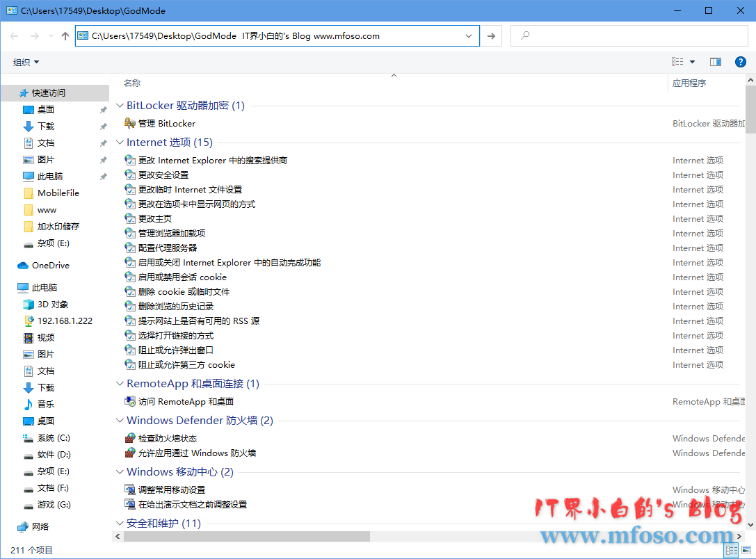Open the 视频 library
756x559 pixels.
(46, 337)
